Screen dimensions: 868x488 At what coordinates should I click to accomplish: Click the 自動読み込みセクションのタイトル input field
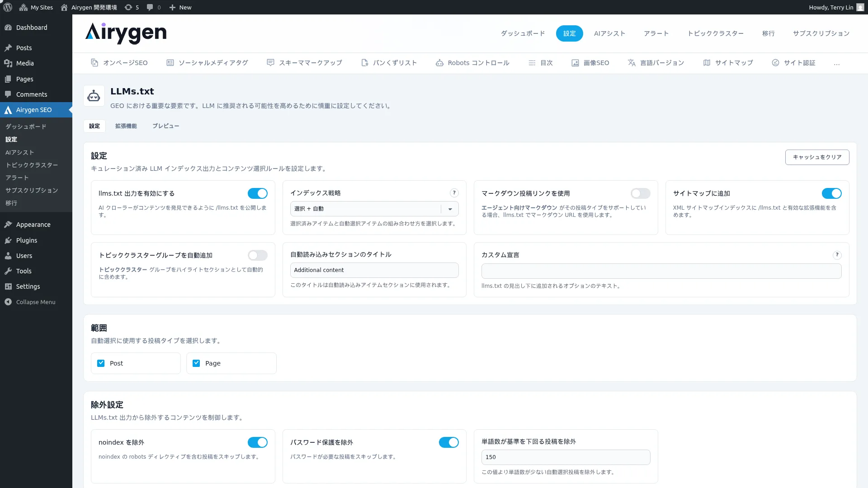point(374,270)
